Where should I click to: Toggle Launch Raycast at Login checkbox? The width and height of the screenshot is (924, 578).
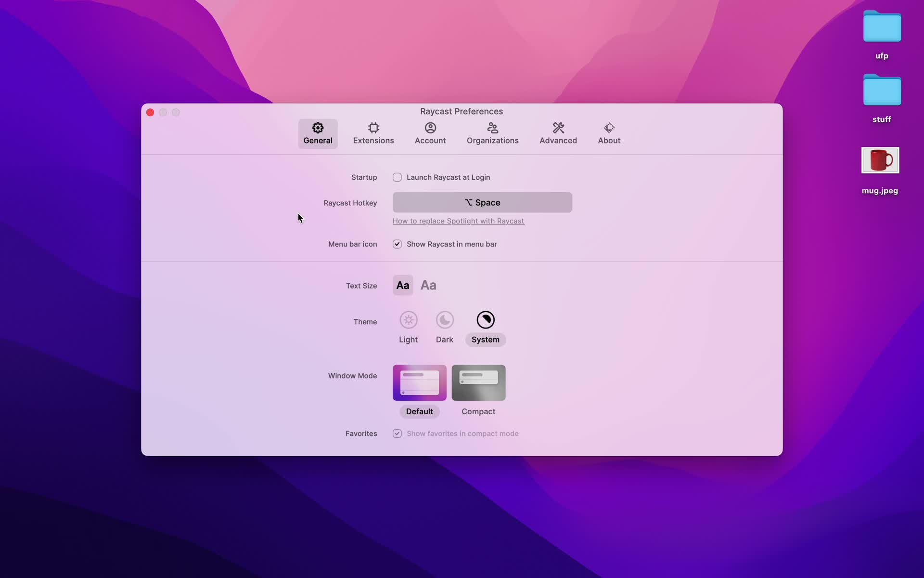pyautogui.click(x=397, y=177)
